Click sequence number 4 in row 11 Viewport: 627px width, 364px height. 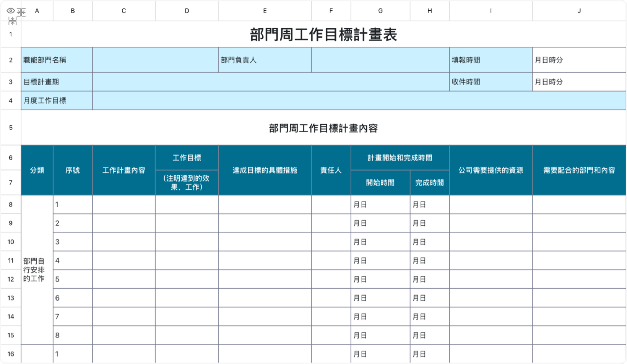click(73, 261)
